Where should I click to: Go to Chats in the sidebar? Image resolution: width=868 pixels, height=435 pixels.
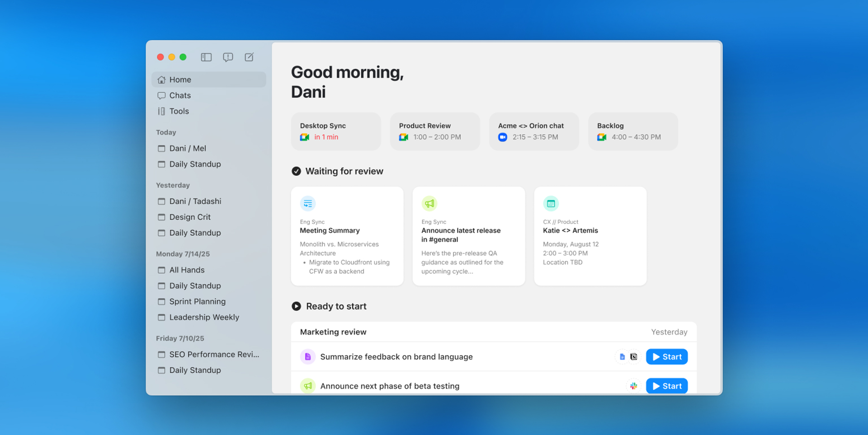coord(180,95)
